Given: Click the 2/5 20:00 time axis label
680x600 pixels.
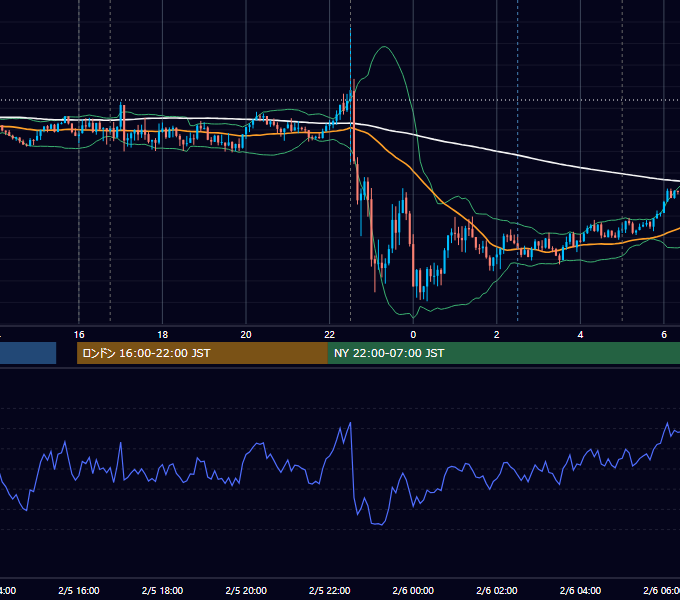Looking at the screenshot, I should pos(246,590).
